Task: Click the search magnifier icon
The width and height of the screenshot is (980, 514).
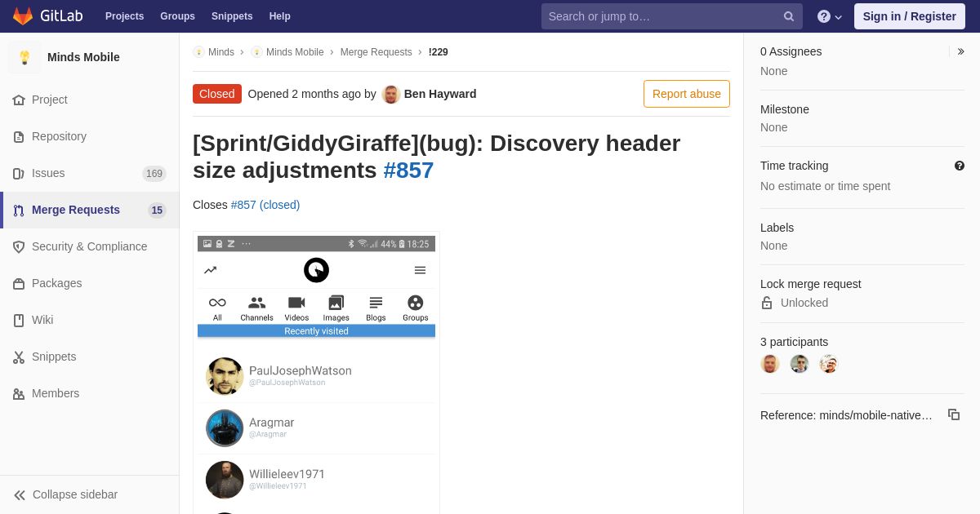Action: (789, 16)
